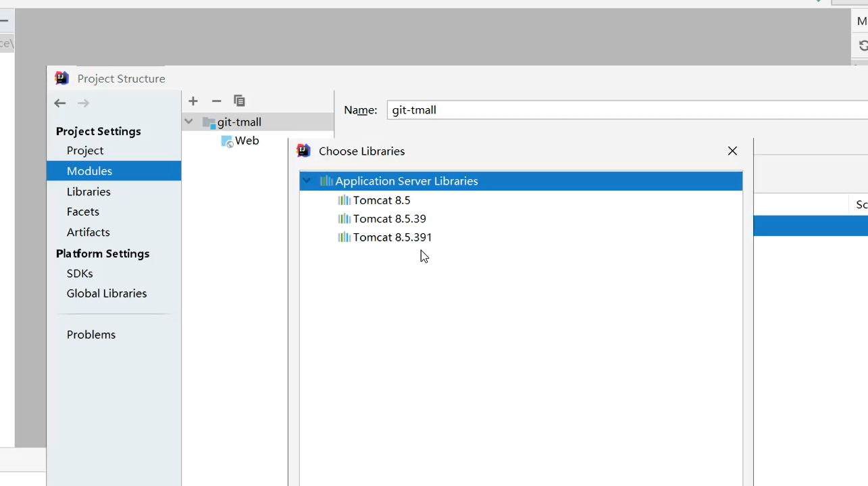Open Global Libraries under Platform Settings

[107, 293]
